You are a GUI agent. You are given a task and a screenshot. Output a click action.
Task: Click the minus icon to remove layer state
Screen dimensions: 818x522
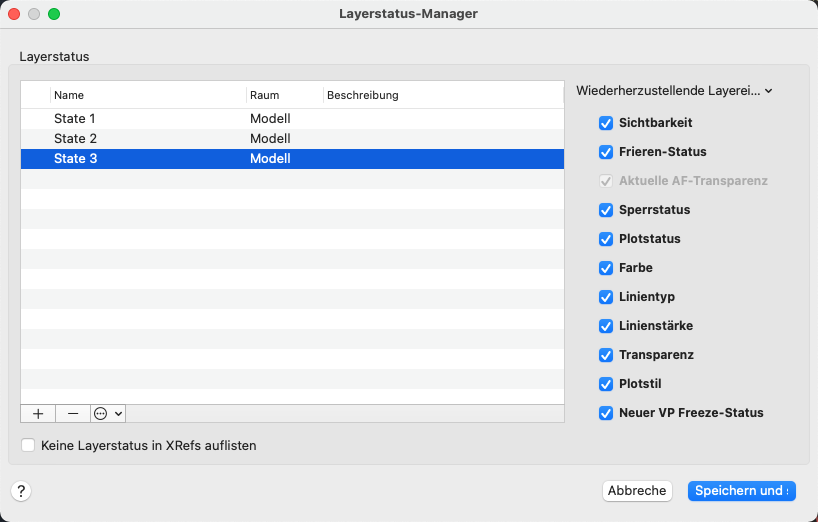tap(73, 413)
